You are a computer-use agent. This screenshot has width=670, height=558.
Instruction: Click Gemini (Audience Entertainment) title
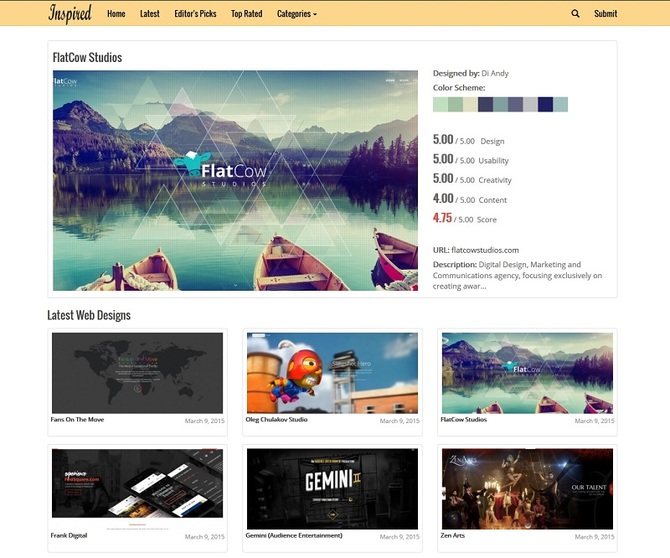click(x=294, y=535)
